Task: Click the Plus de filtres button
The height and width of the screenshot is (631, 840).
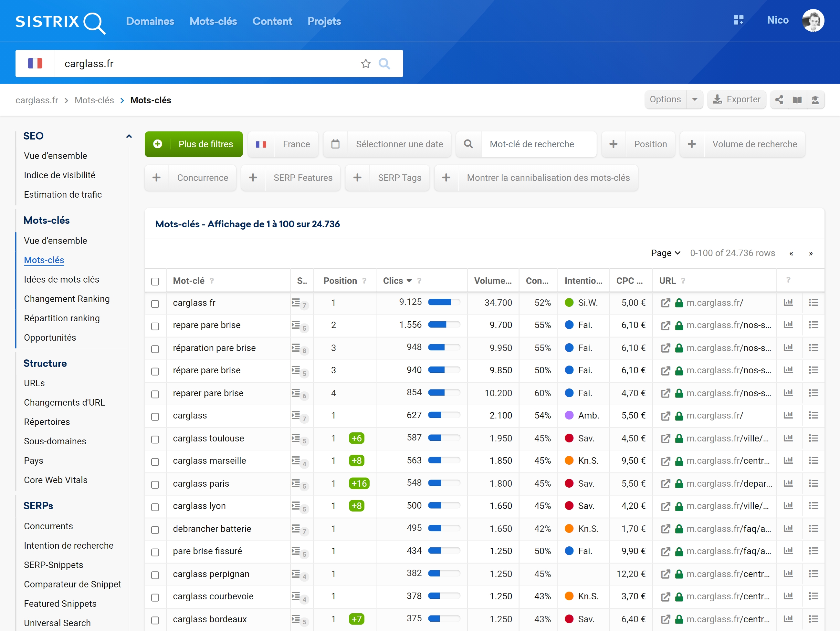Action: click(x=194, y=144)
